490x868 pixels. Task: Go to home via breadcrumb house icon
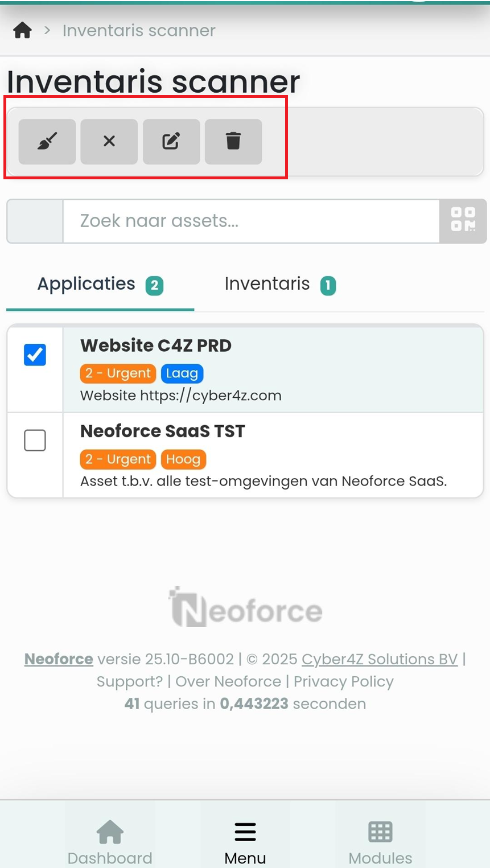(22, 30)
